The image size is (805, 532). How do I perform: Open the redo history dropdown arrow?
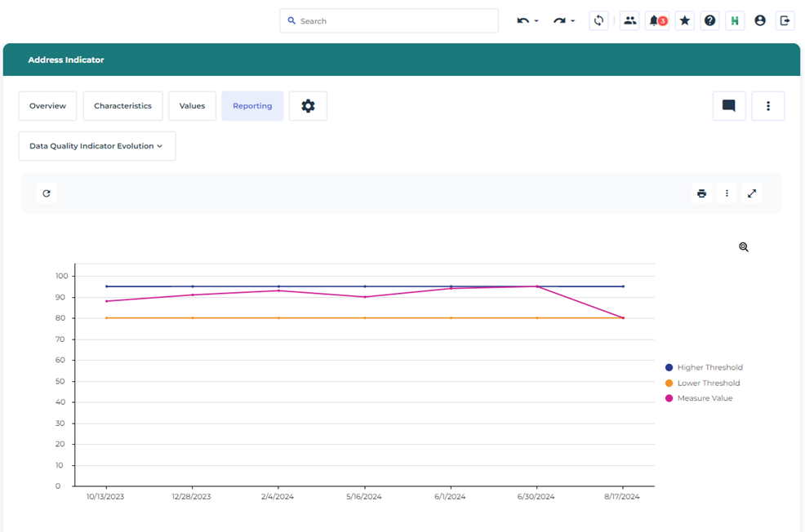572,21
